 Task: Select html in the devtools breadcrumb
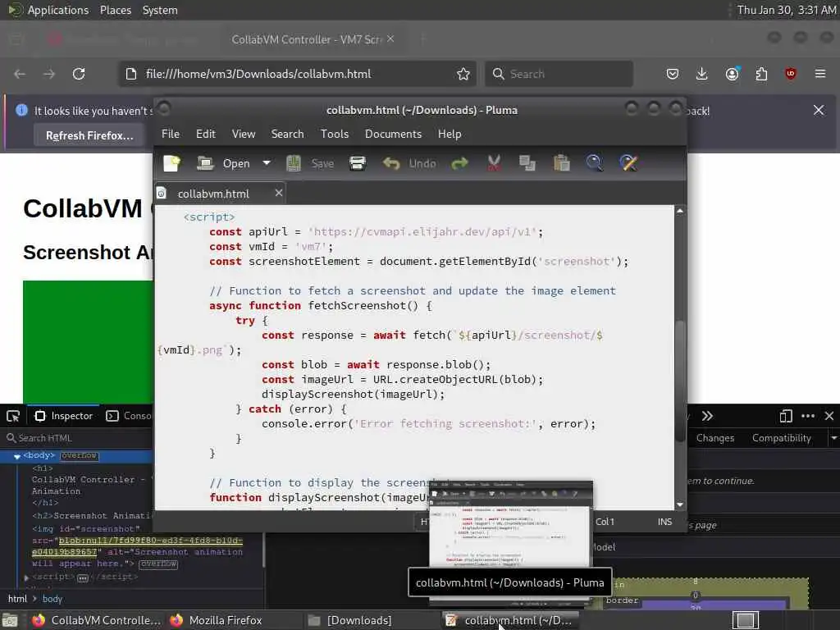[x=17, y=599]
